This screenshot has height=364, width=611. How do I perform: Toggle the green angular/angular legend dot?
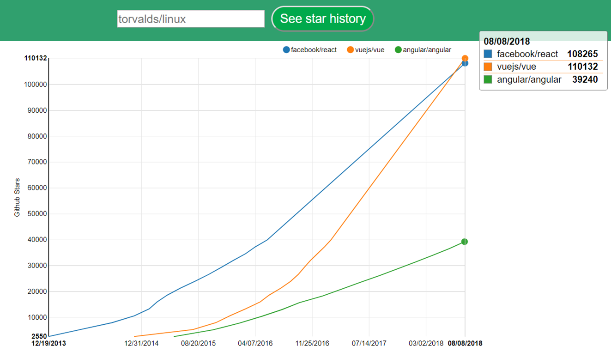tap(398, 50)
